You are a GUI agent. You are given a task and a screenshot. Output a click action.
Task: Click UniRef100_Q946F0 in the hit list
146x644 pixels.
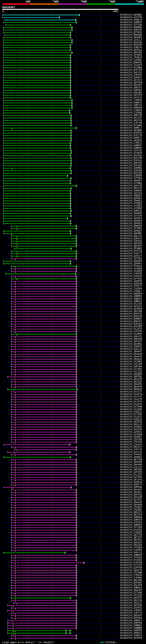[131, 263]
